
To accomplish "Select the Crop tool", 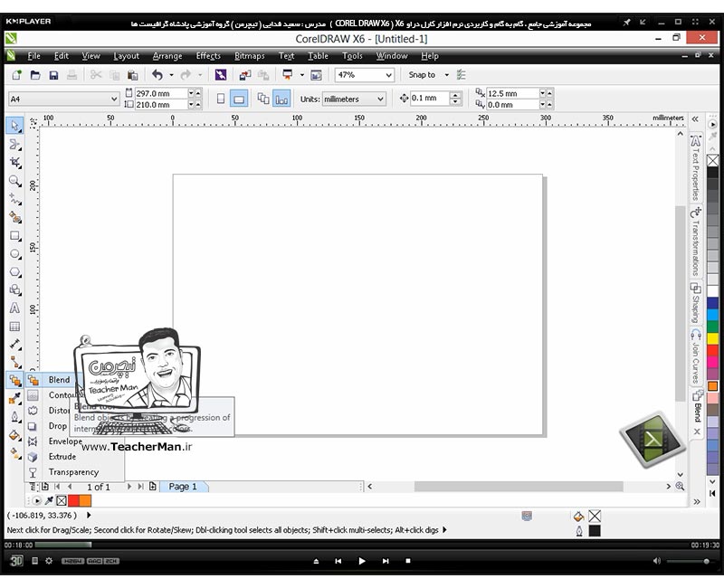I will (x=14, y=162).
